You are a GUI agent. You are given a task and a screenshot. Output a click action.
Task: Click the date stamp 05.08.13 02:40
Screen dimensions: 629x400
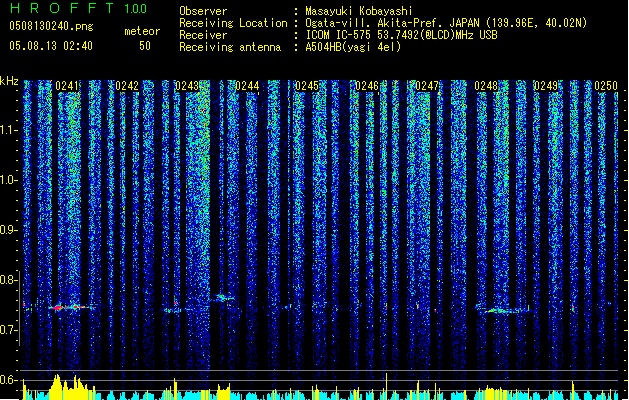click(51, 46)
